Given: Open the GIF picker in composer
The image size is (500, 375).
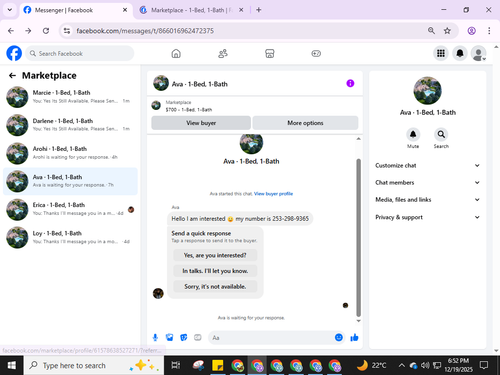Looking at the screenshot, I should tap(198, 338).
